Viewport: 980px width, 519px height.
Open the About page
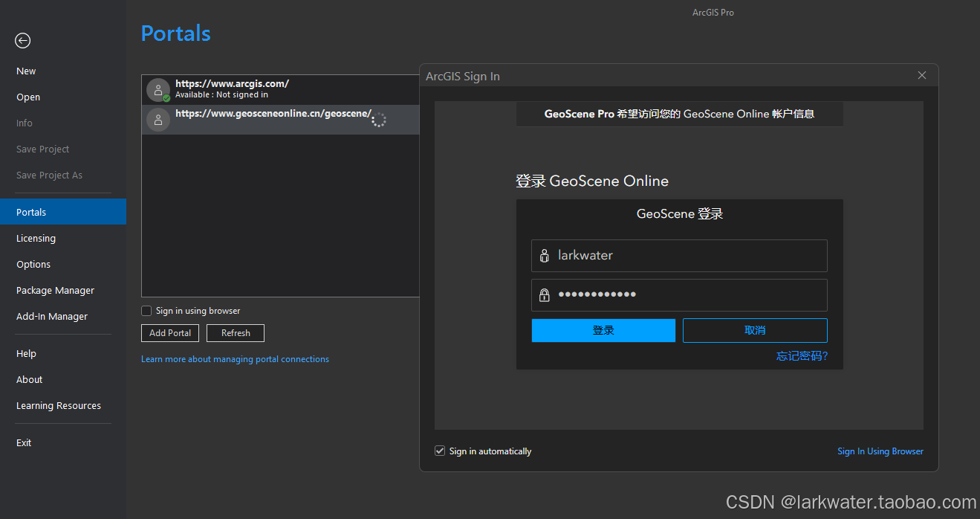(x=30, y=380)
